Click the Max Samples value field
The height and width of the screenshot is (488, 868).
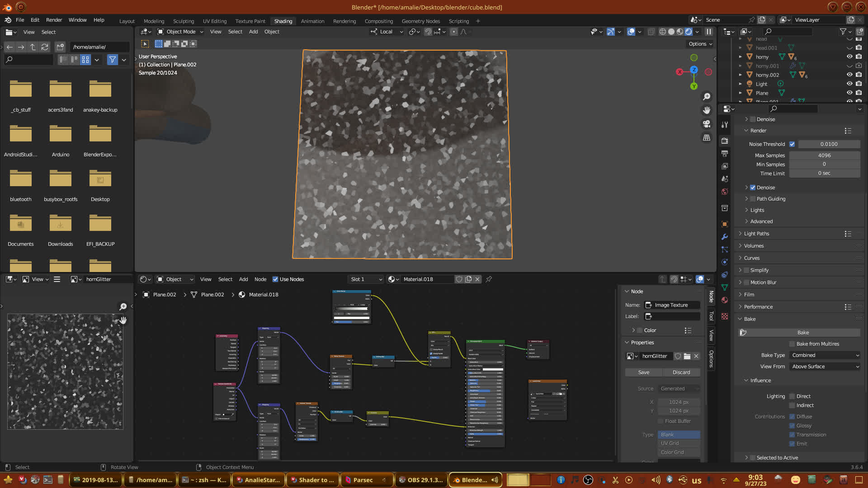(824, 155)
